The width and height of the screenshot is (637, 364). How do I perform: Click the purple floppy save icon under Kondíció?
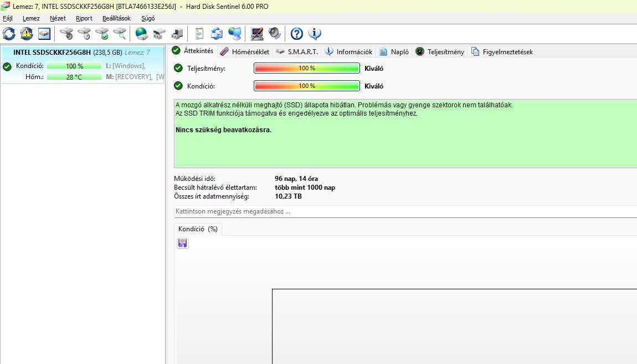tap(183, 243)
